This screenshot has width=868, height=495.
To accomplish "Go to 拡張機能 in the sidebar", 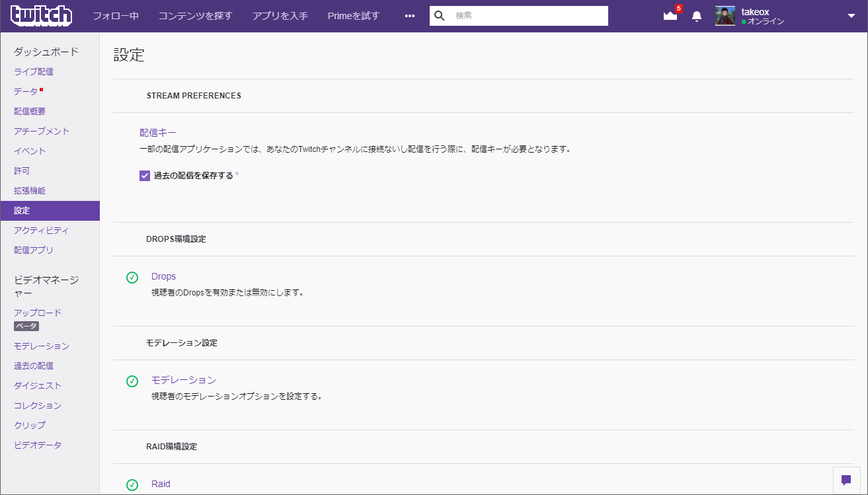I will point(30,190).
